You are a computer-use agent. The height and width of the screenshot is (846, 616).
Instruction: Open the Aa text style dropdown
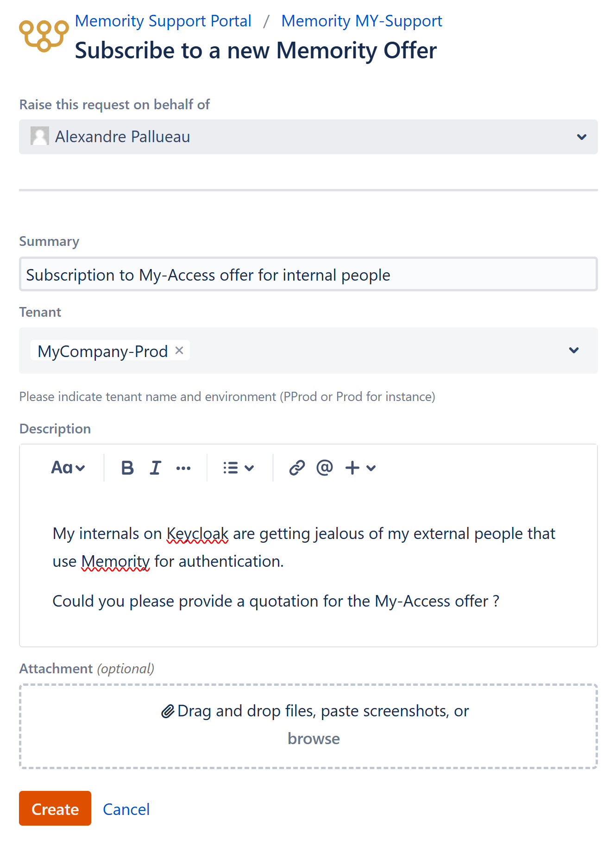68,468
